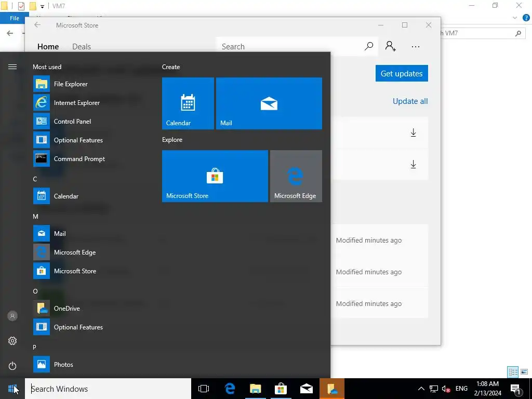
Task: Open Task View on the taskbar
Action: (204, 389)
